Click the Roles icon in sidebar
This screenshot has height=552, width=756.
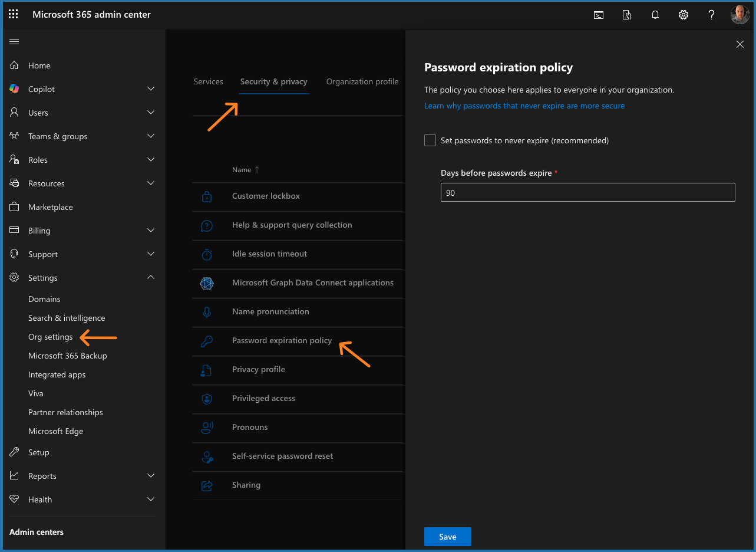15,160
